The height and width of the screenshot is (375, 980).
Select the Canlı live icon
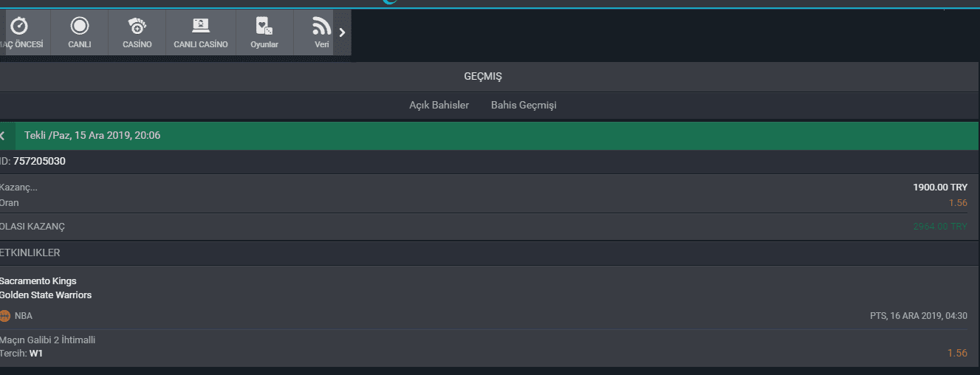pyautogui.click(x=79, y=27)
